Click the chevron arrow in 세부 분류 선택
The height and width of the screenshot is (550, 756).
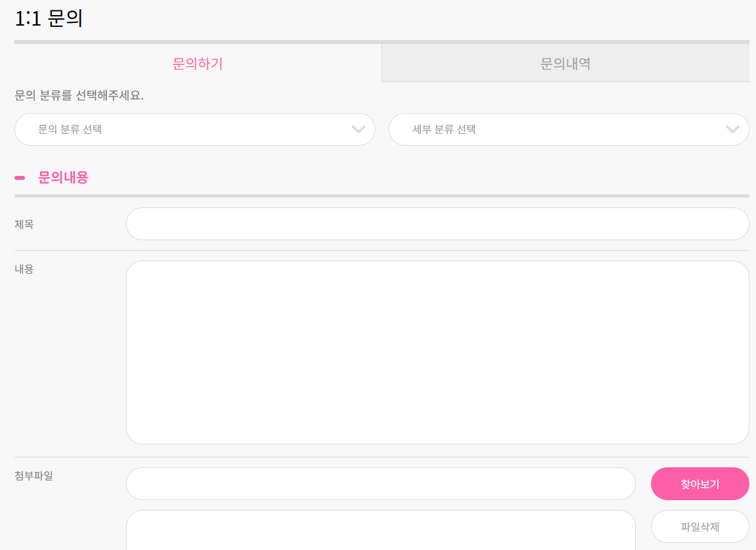(x=732, y=129)
